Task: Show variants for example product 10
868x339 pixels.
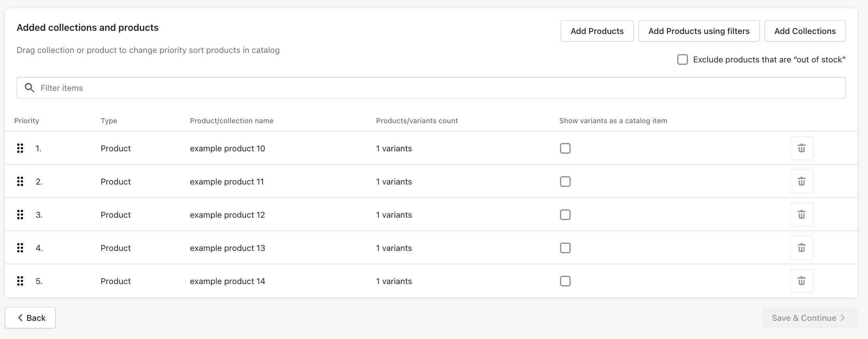Action: (565, 148)
